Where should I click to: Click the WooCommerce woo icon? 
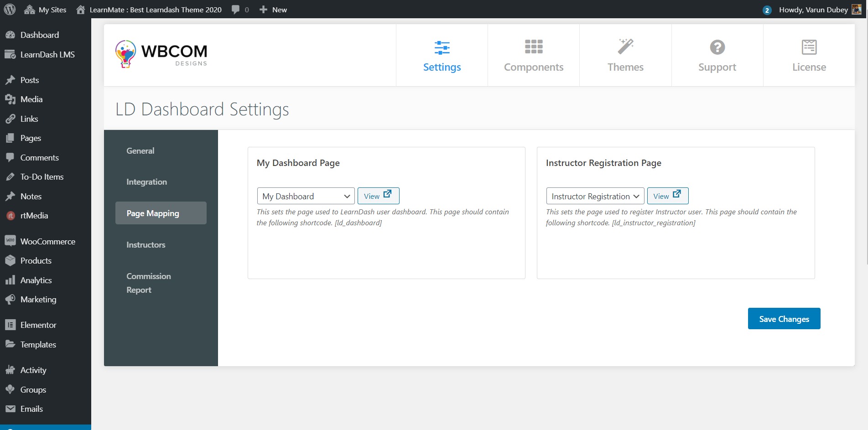(10, 241)
